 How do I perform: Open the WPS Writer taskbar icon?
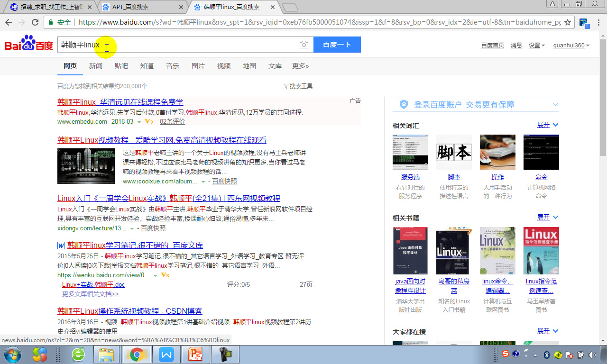point(166,355)
